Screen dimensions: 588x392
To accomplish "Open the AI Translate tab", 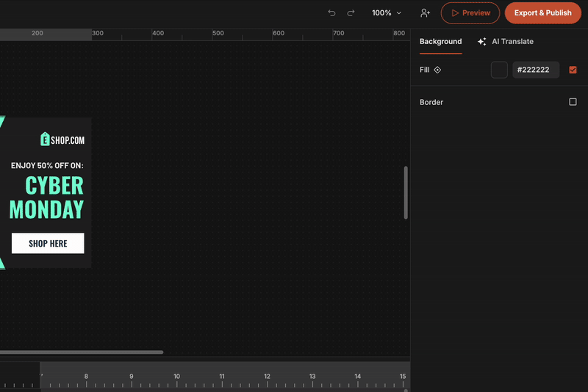I will pos(512,42).
